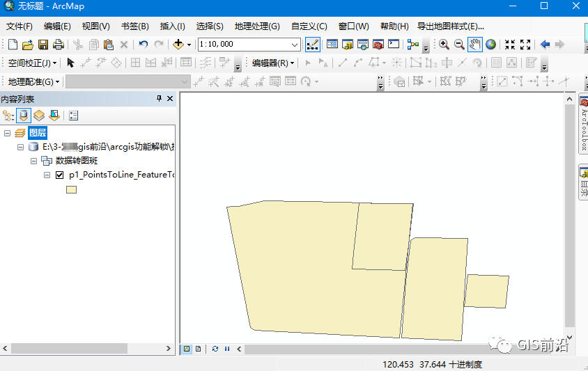Open the Search window icon
Image resolution: width=588 pixels, height=371 pixels.
363,45
